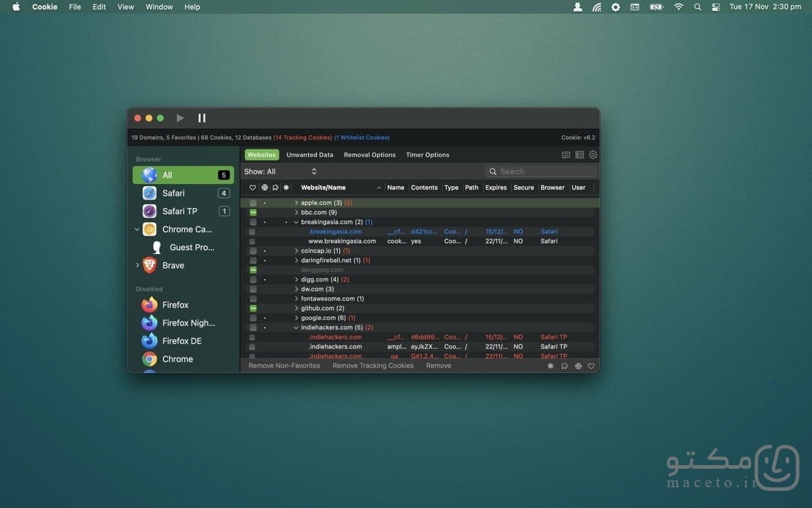The image size is (812, 508).
Task: Open Spotlight search in the menu bar
Action: click(x=697, y=7)
